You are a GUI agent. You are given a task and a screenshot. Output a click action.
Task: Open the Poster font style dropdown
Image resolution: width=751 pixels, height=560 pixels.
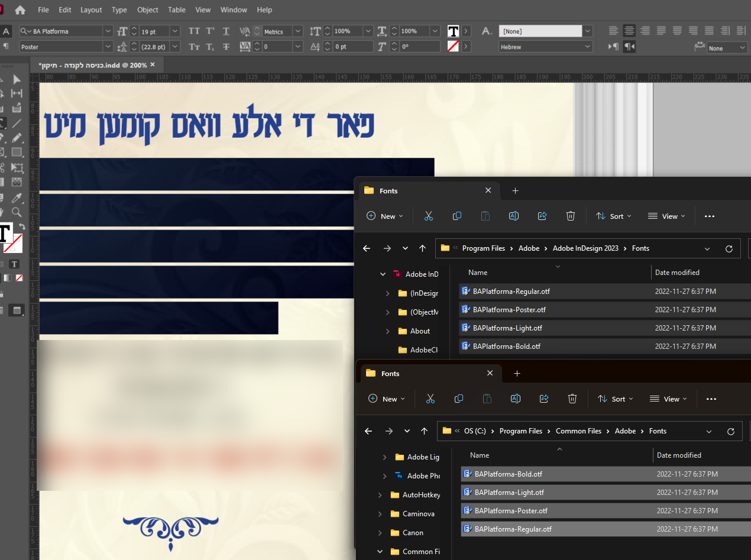pyautogui.click(x=108, y=47)
